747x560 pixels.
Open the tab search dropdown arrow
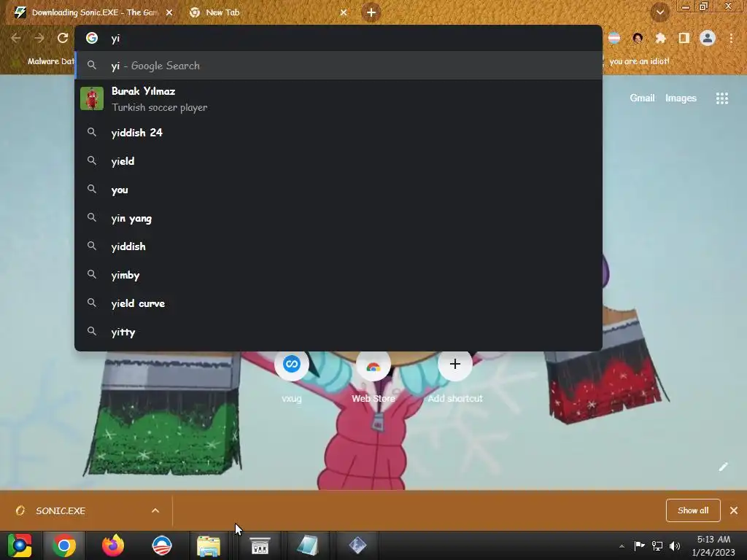[659, 12]
